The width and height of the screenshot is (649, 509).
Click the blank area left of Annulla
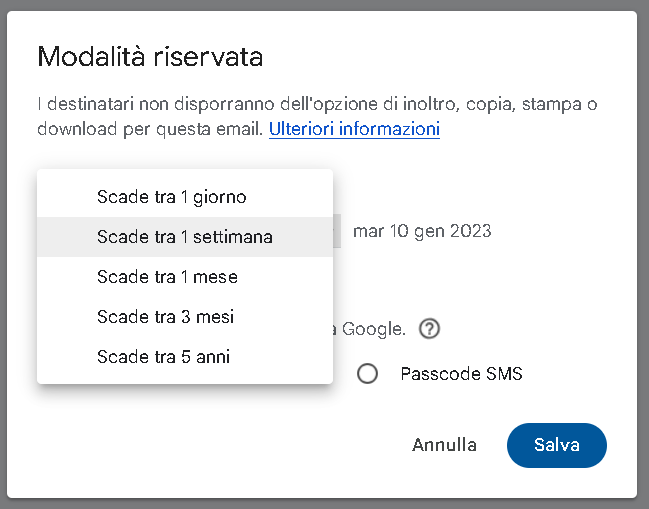click(x=250, y=445)
